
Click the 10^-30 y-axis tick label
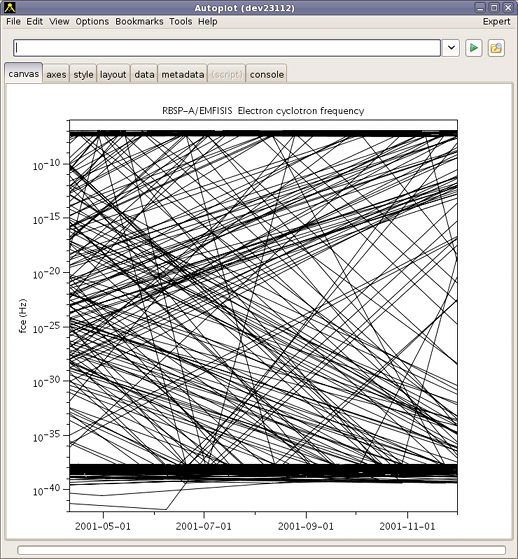coord(47,382)
